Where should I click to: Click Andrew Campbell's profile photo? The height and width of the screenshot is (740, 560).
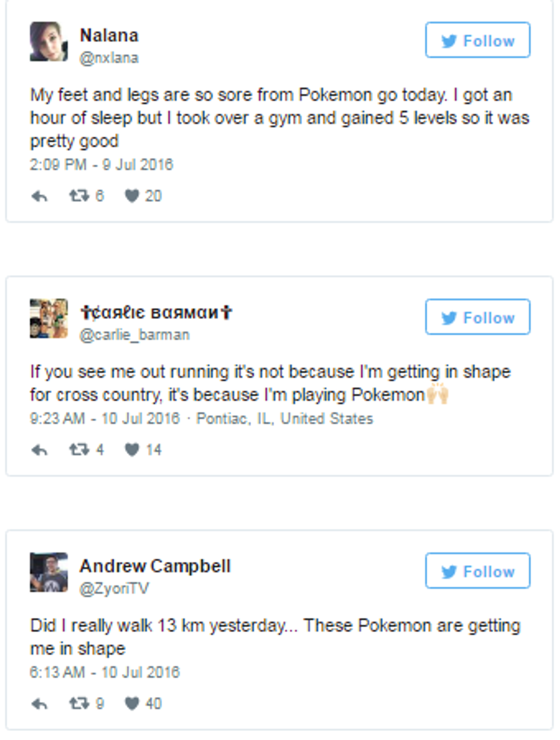coord(49,572)
